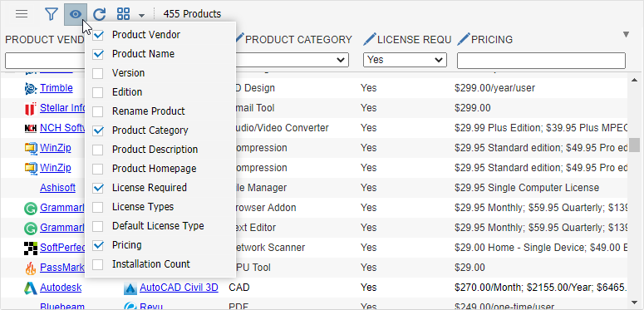This screenshot has width=644, height=310.
Task: Click the PassMark flame logo icon
Action: (x=31, y=268)
